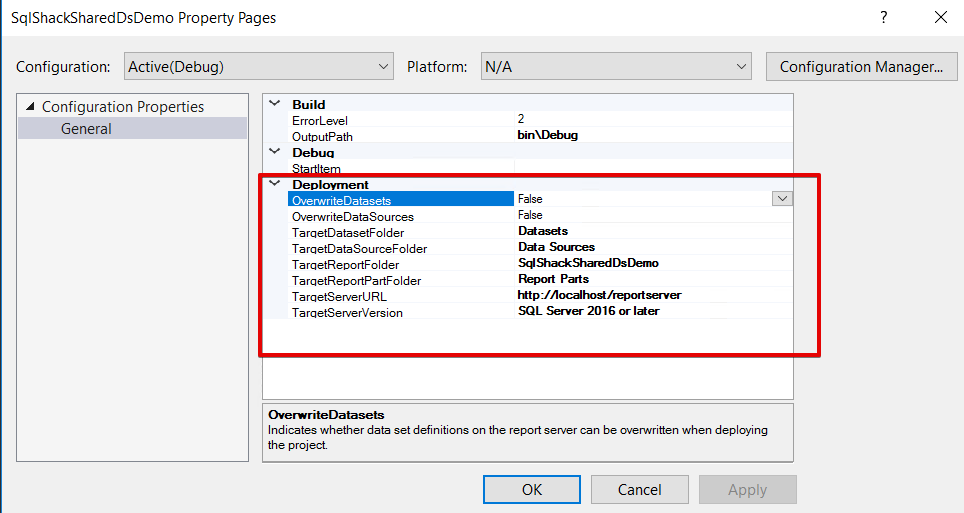Image resolution: width=964 pixels, height=513 pixels.
Task: Open the OverwriteDatasets value dropdown arrow
Action: tap(782, 199)
